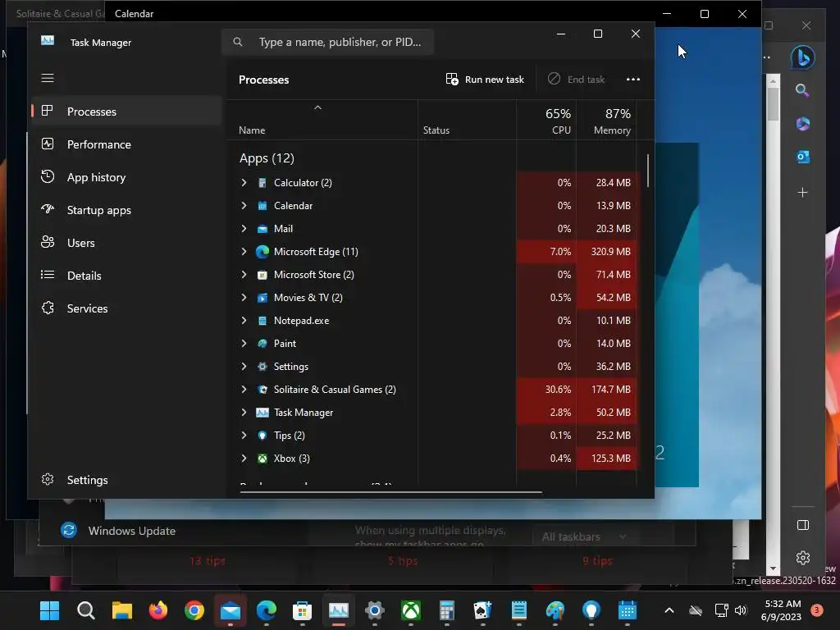Click the End task button

(577, 80)
